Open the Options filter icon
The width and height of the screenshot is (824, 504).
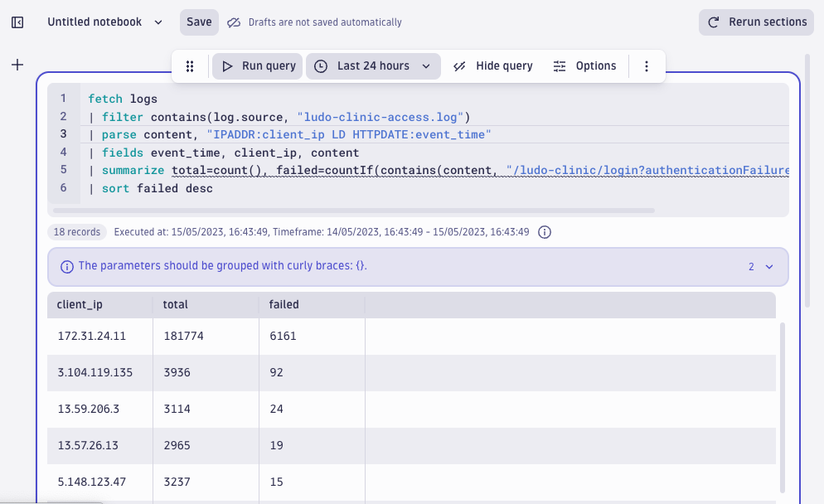point(560,65)
